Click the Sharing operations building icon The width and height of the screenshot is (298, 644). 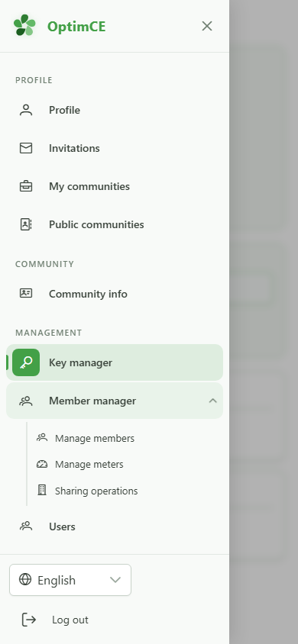click(42, 490)
